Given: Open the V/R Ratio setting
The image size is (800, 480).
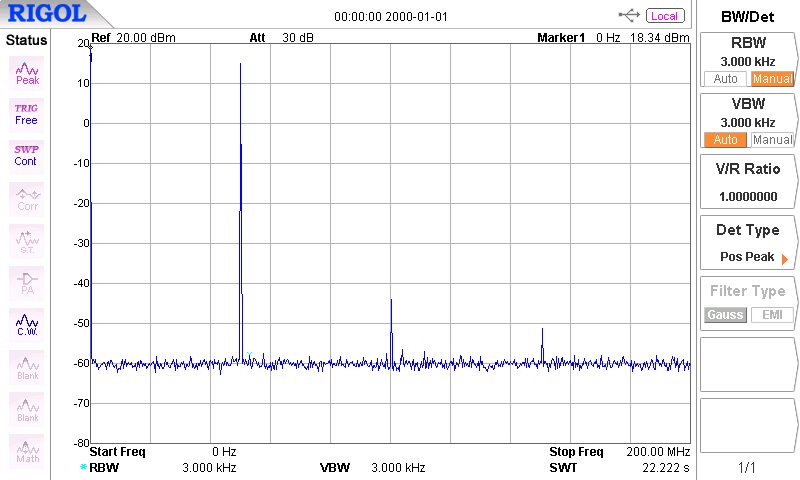Looking at the screenshot, I should pyautogui.click(x=748, y=182).
